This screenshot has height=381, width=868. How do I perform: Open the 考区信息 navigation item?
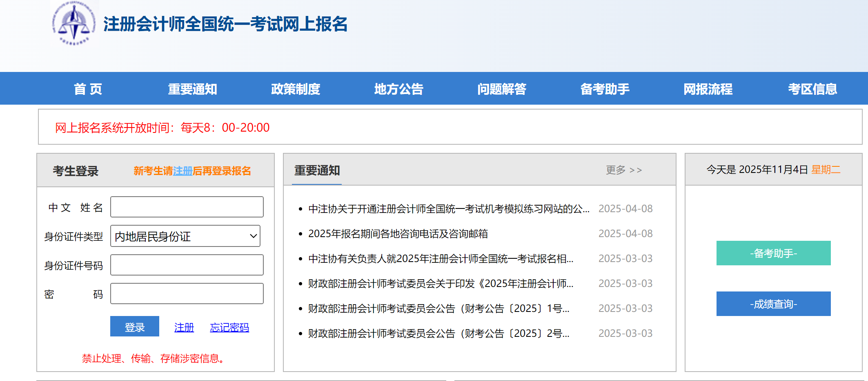[812, 89]
